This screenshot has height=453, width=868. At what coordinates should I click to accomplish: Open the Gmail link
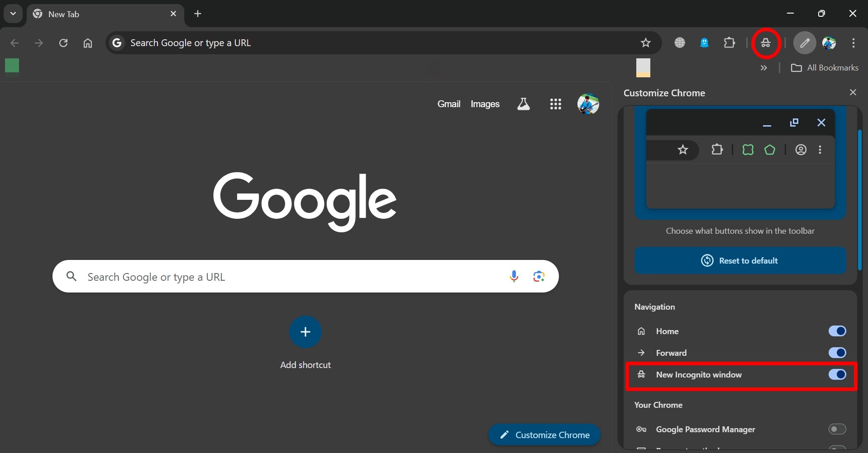(x=448, y=104)
